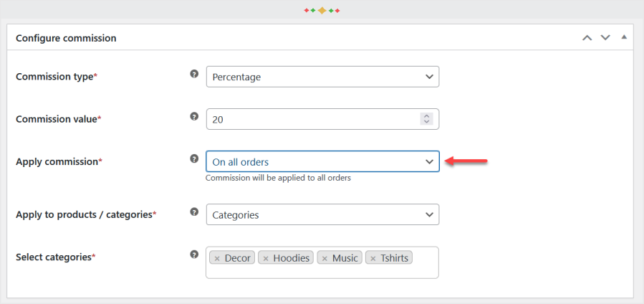
Task: Decrease commission value with down stepper
Action: click(x=426, y=122)
